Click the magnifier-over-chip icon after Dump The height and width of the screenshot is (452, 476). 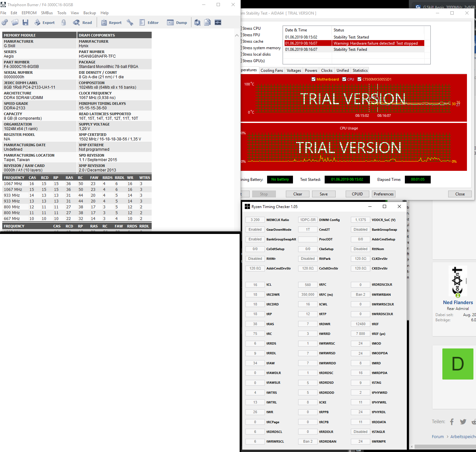tap(197, 22)
